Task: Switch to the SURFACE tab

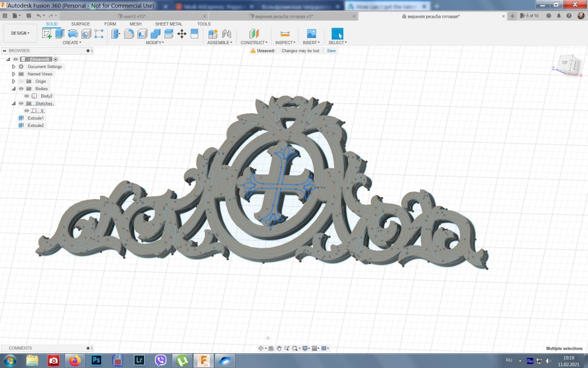Action: tap(80, 24)
